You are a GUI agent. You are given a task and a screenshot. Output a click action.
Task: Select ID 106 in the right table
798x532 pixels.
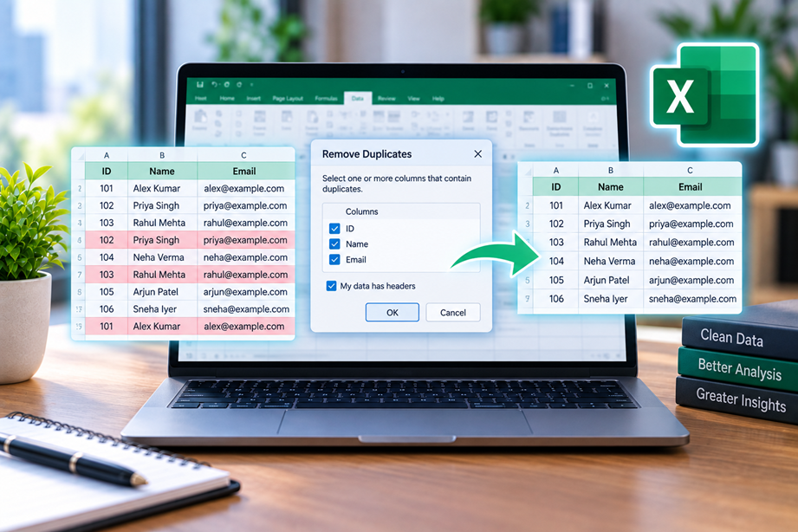[x=556, y=299]
